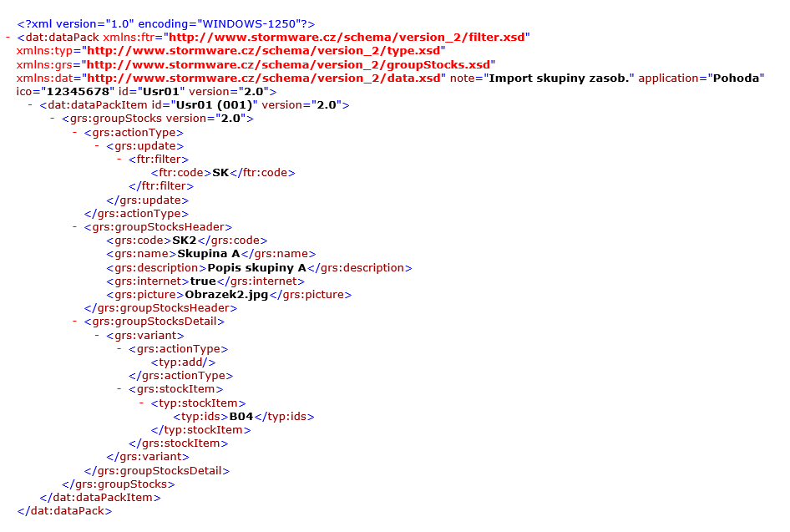Collapse the dat:dataPackItem Usr01 (001) node
This screenshot has width=790, height=532.
click(31, 105)
